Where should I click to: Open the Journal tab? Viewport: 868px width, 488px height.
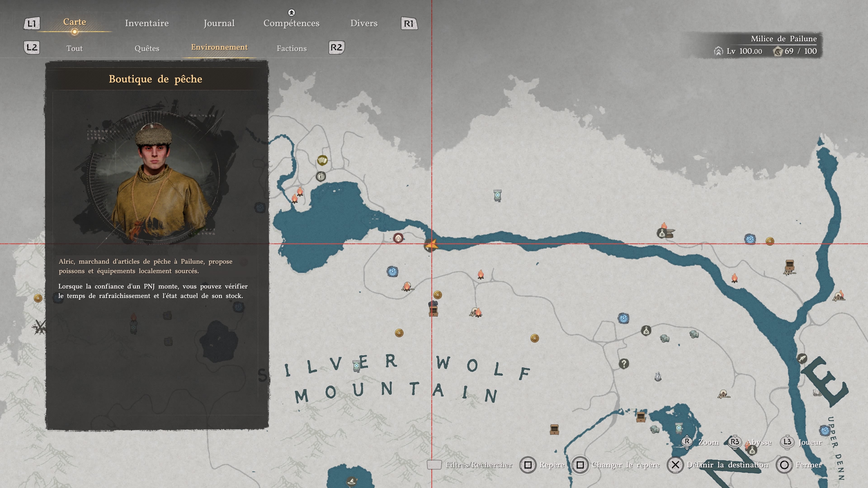219,23
